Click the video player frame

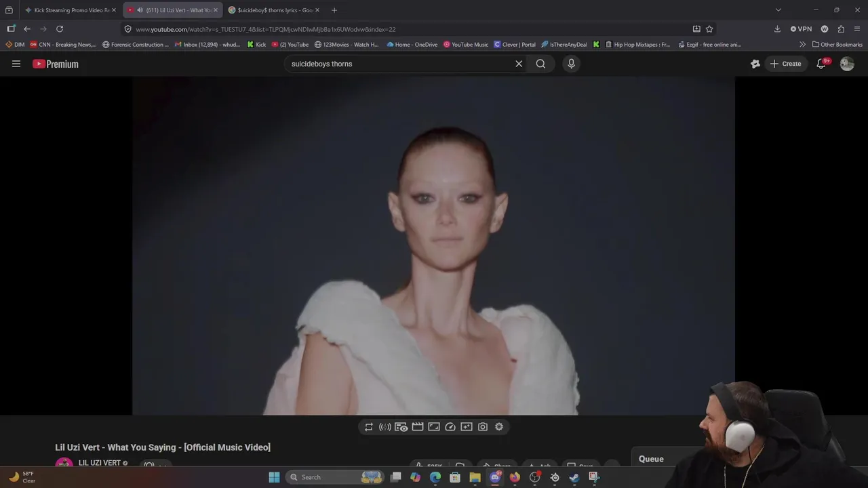click(x=433, y=245)
